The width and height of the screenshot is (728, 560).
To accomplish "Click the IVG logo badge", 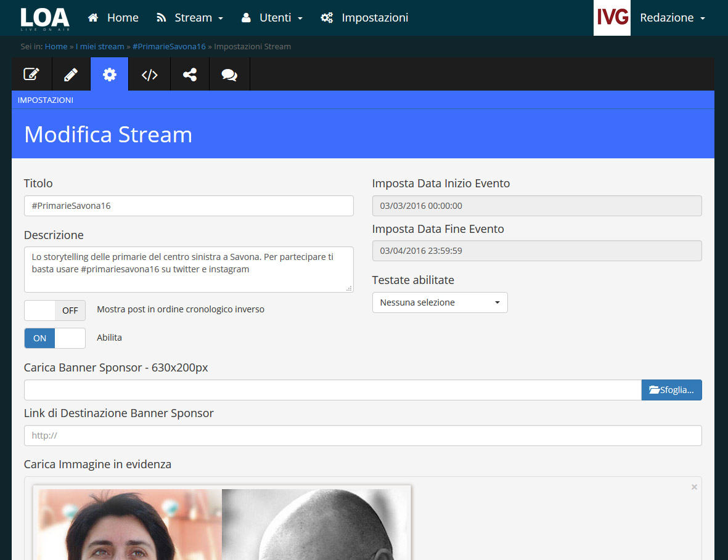I will click(612, 18).
